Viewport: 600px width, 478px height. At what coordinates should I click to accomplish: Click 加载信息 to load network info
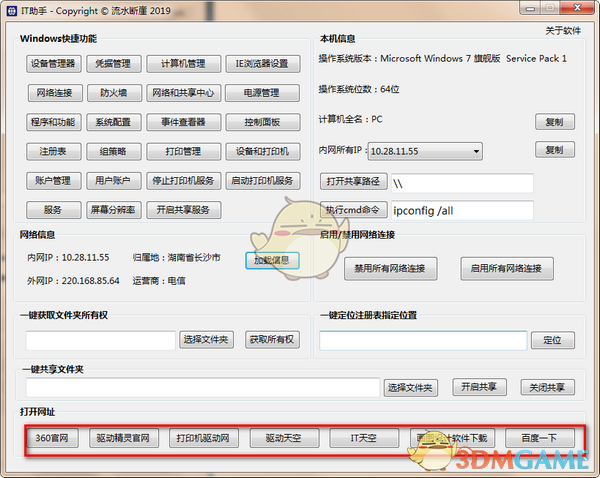click(x=271, y=260)
